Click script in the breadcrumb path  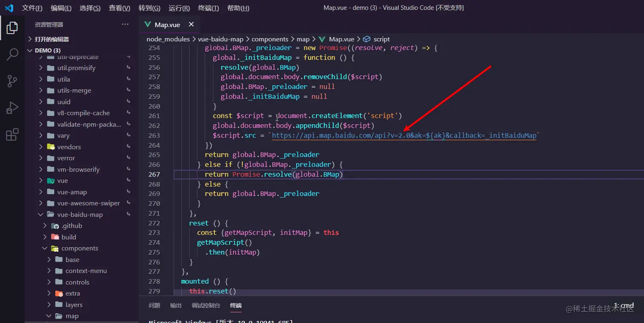tap(382, 39)
